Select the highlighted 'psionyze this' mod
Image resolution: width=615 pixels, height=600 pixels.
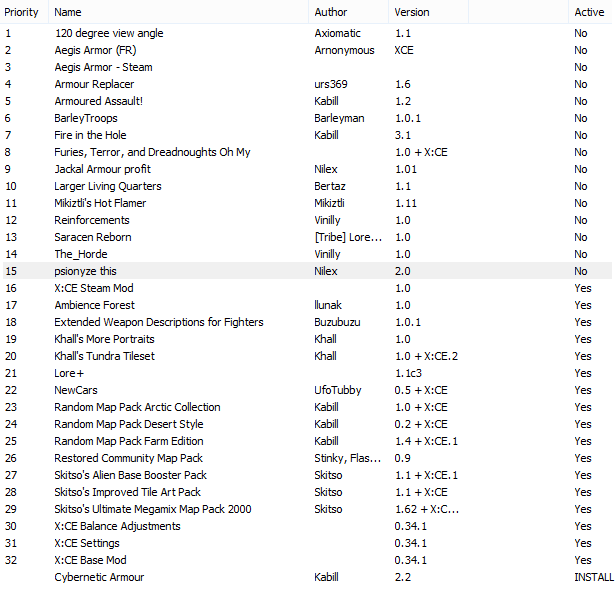click(85, 271)
